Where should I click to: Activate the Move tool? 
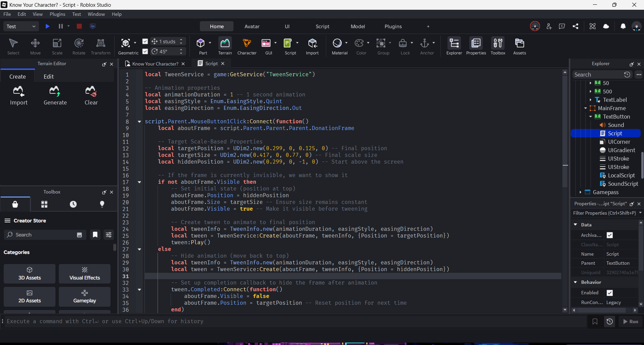tap(35, 46)
